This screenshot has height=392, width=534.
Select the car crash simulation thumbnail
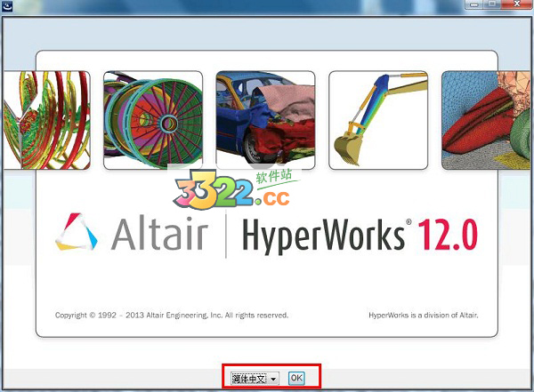coord(265,120)
